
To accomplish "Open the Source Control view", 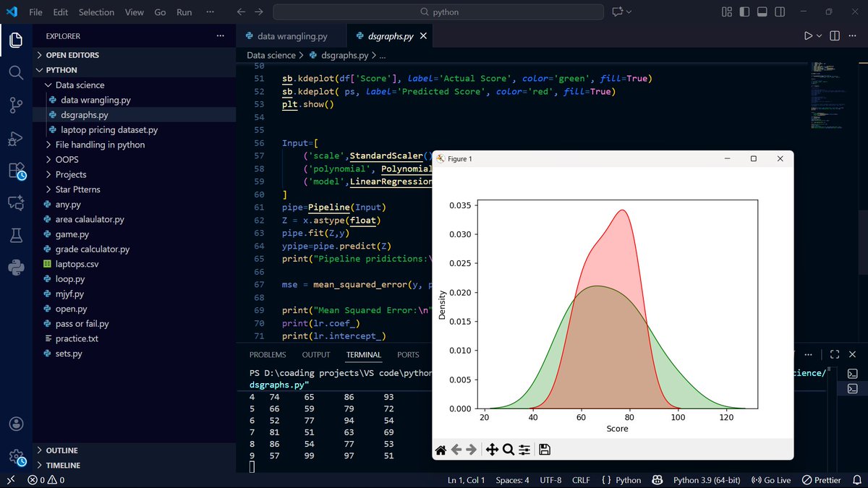I will [x=16, y=106].
